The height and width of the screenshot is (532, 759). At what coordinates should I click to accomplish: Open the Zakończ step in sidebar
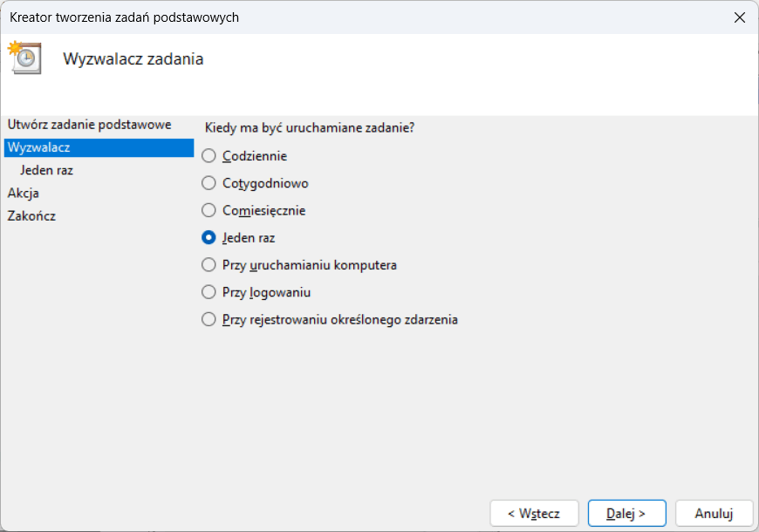point(31,215)
